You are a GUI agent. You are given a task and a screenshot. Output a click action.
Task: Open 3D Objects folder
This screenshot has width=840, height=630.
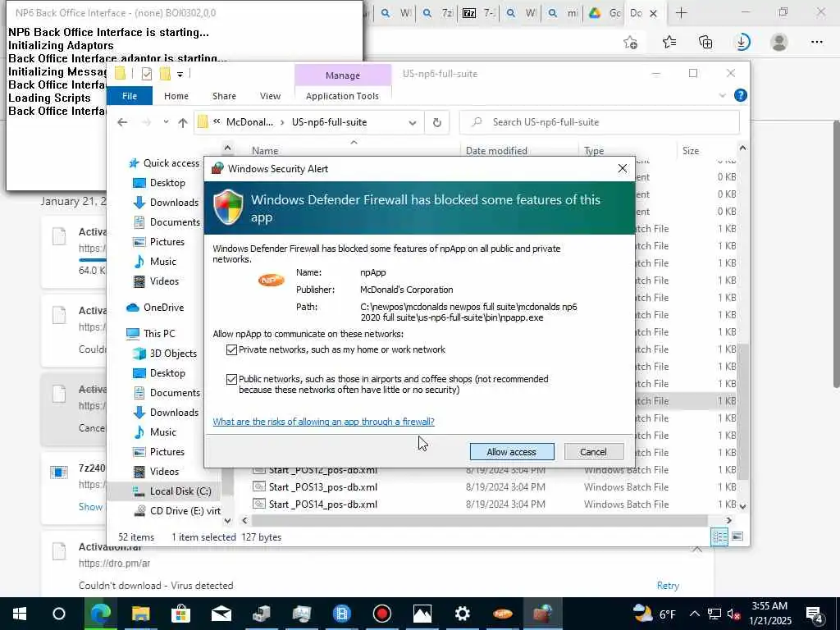point(173,354)
